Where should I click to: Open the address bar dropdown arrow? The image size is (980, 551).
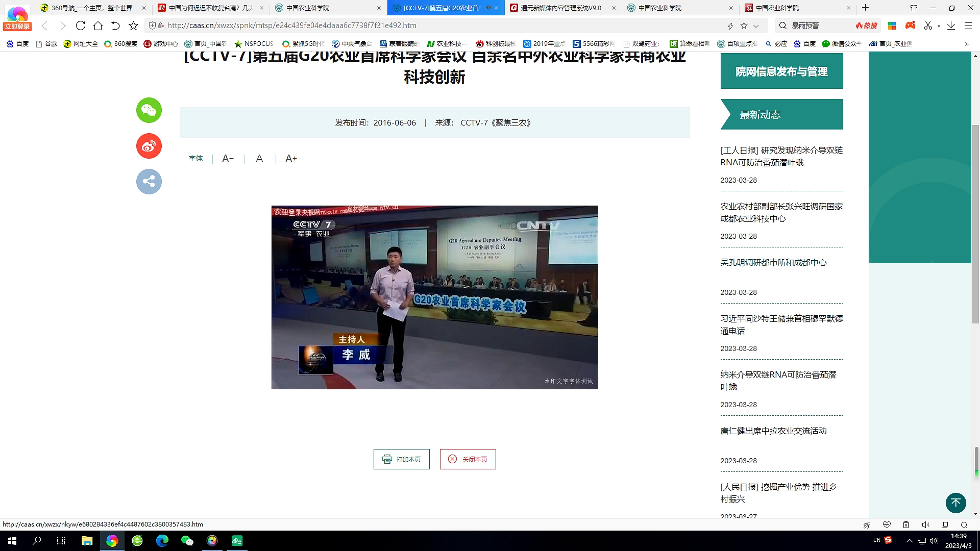point(756,26)
